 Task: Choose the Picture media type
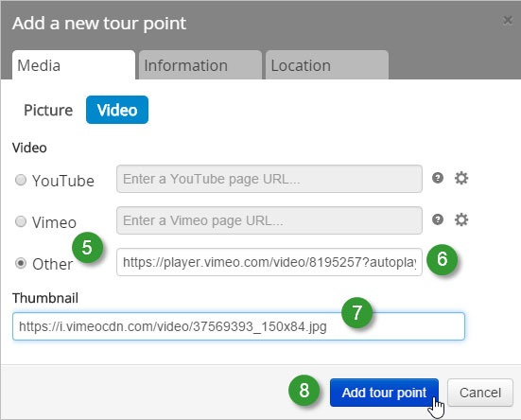click(48, 110)
